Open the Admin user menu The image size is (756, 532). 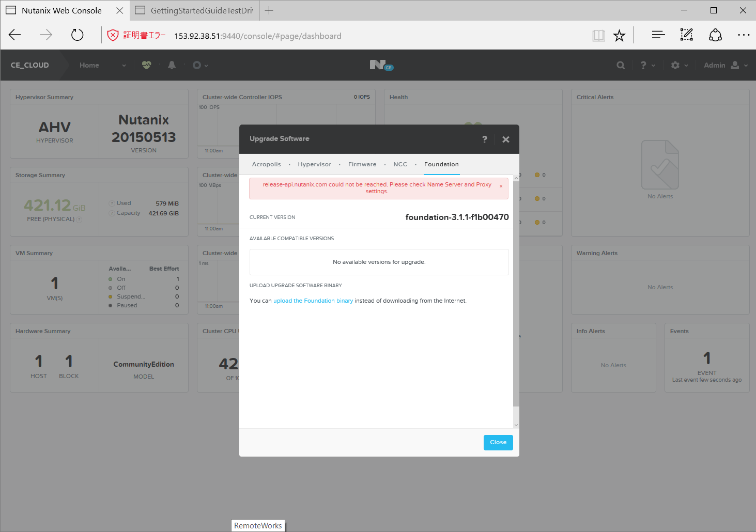tap(726, 65)
